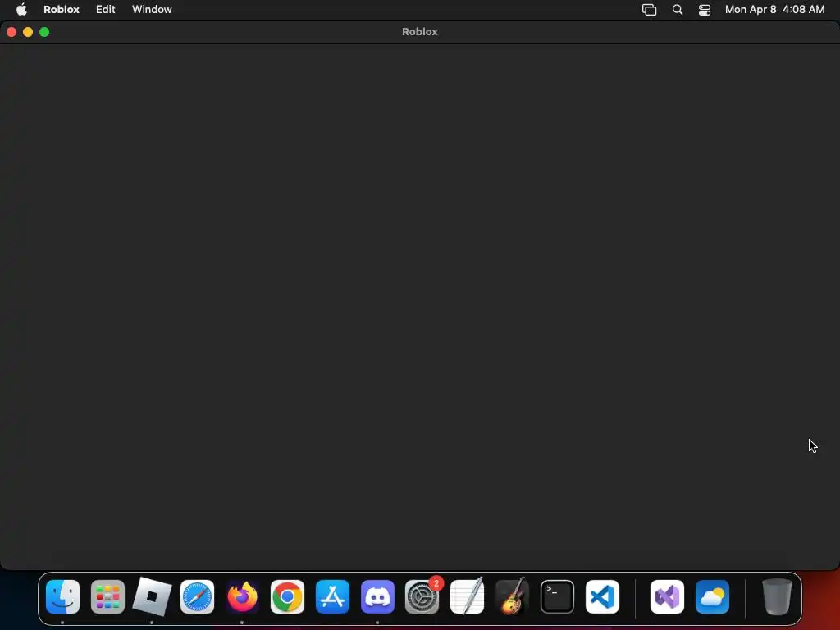840x630 pixels.
Task: Open Stage Manager menu bar icon
Action: click(x=650, y=10)
